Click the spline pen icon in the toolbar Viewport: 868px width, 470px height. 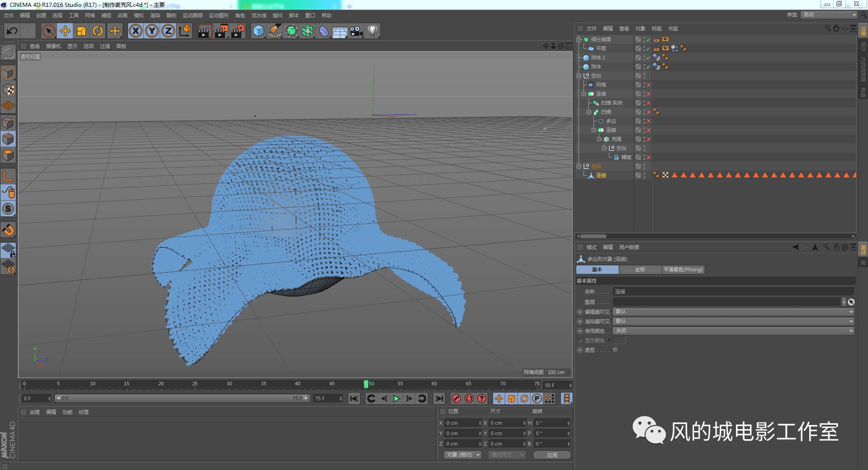[275, 31]
